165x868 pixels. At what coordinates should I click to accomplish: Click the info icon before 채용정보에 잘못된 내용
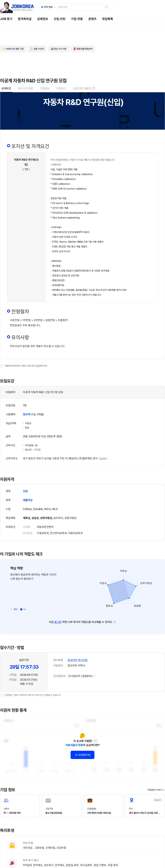pyautogui.click(x=2, y=366)
